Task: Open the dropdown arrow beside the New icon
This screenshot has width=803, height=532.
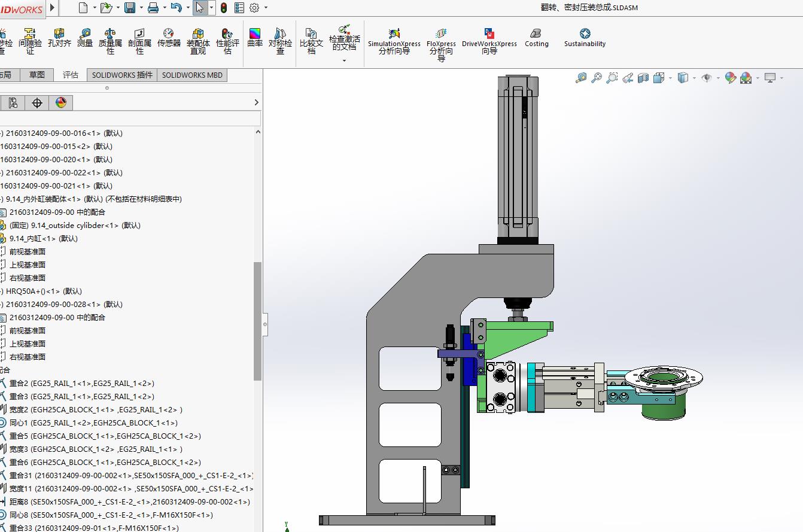Action: click(x=95, y=8)
